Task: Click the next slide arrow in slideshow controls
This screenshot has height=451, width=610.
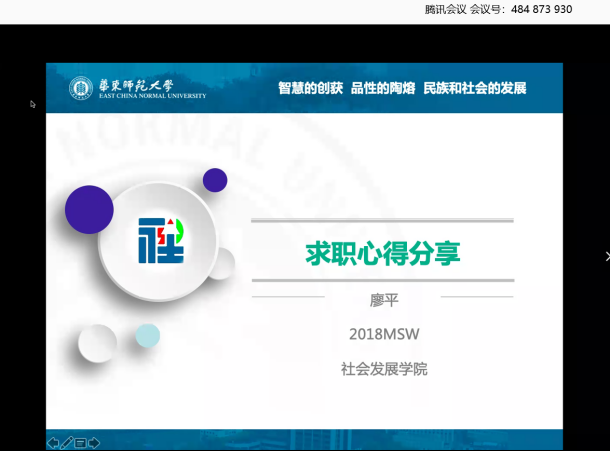Action: coord(94,442)
